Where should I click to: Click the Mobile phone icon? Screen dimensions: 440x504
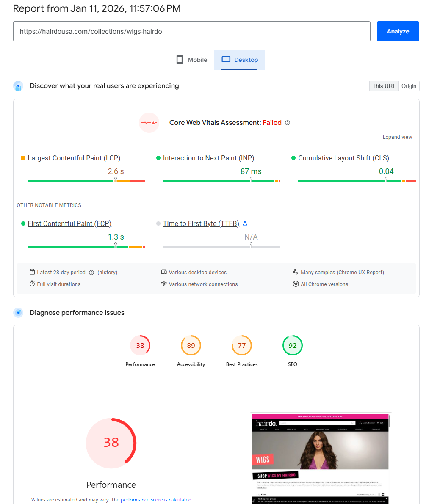coord(180,60)
